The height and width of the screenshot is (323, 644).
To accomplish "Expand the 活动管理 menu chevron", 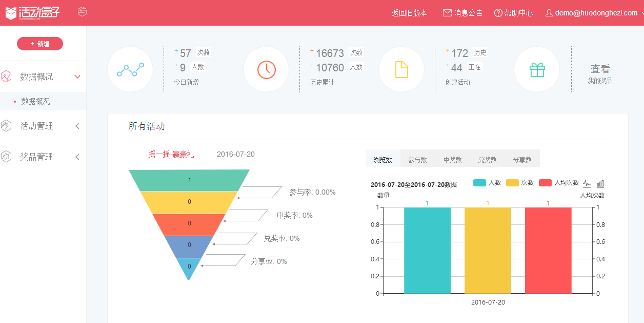I will click(x=77, y=126).
